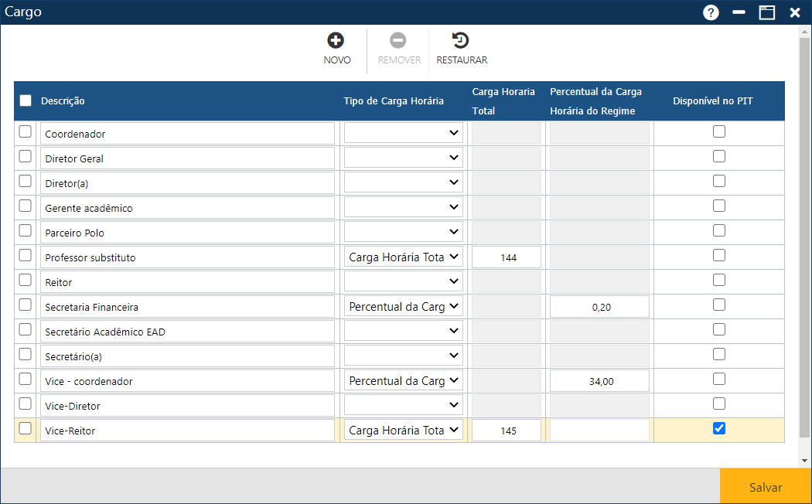Enable Disponível no PIT for Reitor
812x504 pixels.
click(719, 280)
